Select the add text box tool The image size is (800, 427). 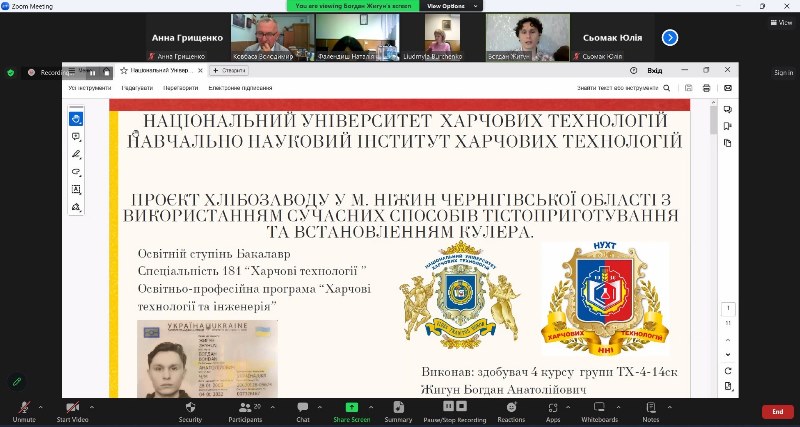tap(76, 189)
